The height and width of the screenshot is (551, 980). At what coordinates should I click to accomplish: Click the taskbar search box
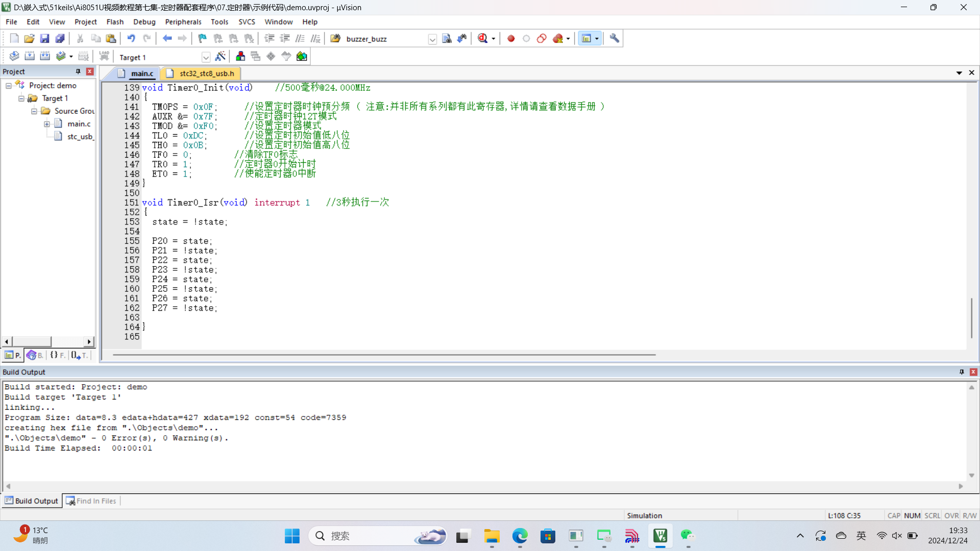tap(378, 536)
